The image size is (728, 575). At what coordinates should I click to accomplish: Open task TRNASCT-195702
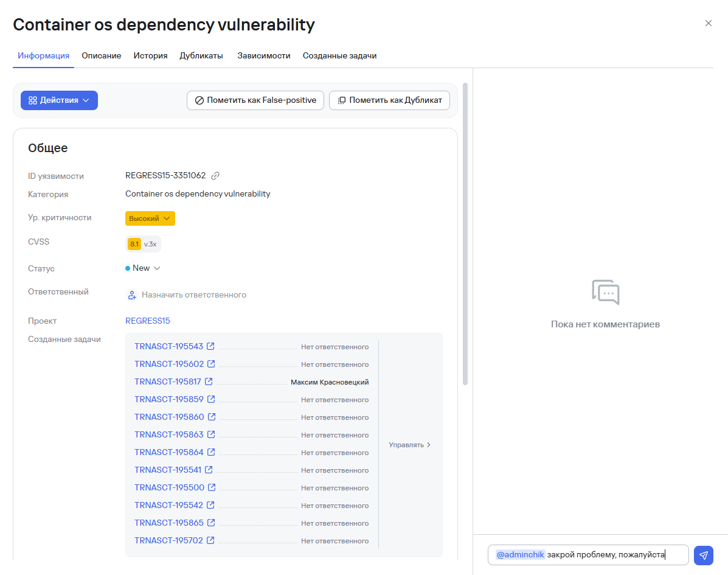pos(169,541)
